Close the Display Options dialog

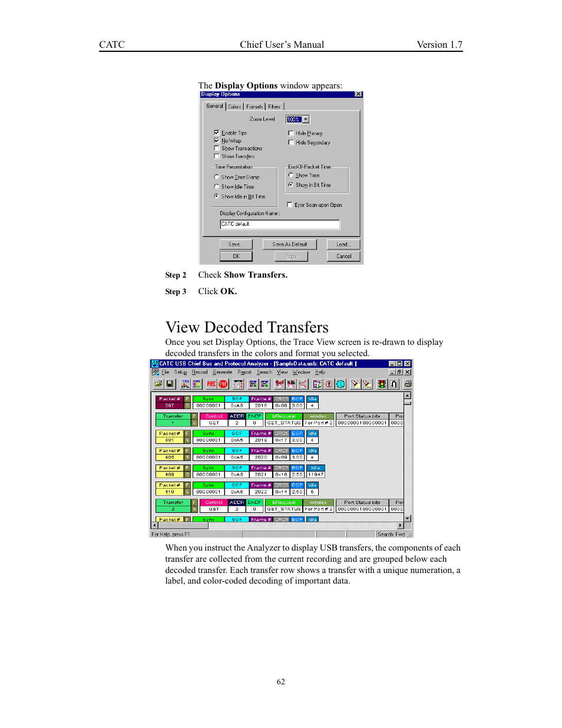358,94
